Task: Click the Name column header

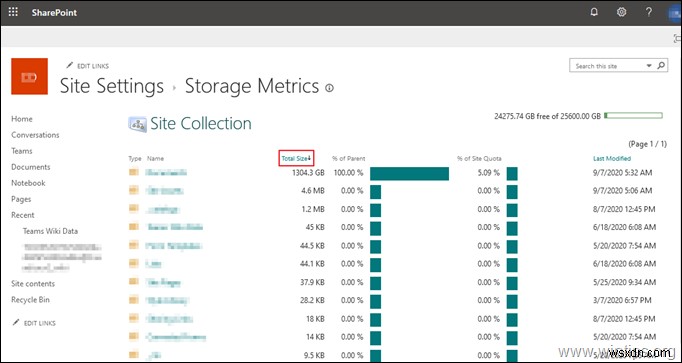Action: point(155,159)
